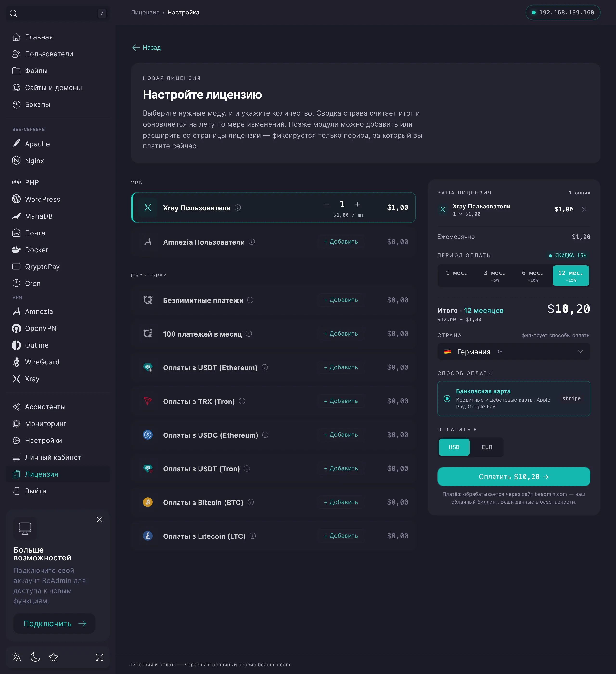Click info icon for Оплаты в USDC (Ethereum)
The height and width of the screenshot is (674, 616).
(265, 435)
